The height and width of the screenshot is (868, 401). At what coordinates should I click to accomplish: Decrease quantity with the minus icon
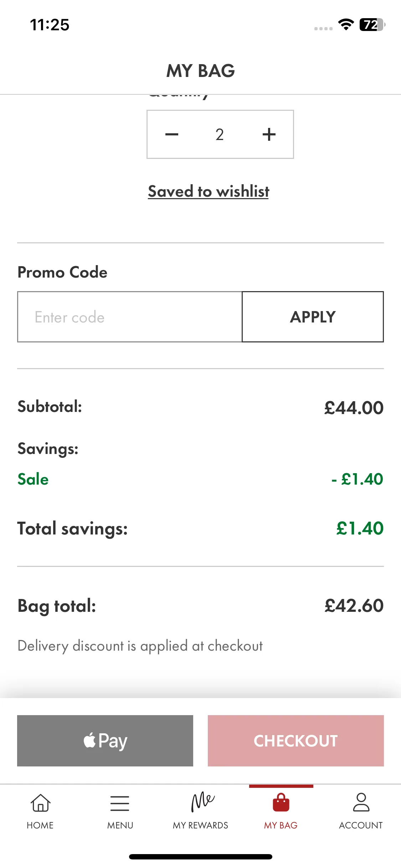171,134
